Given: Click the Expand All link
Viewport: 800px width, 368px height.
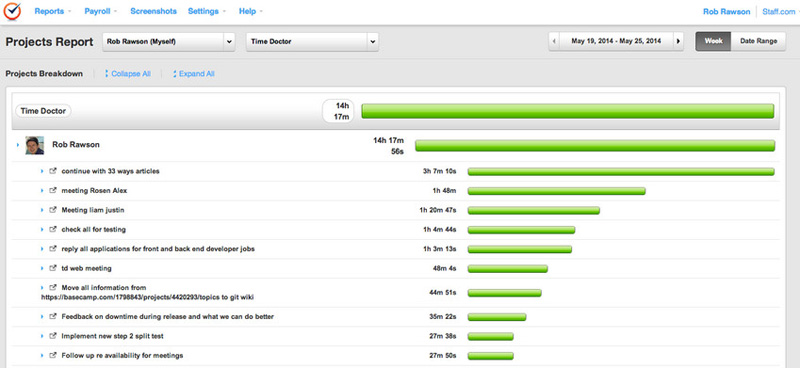Looking at the screenshot, I should [x=194, y=74].
